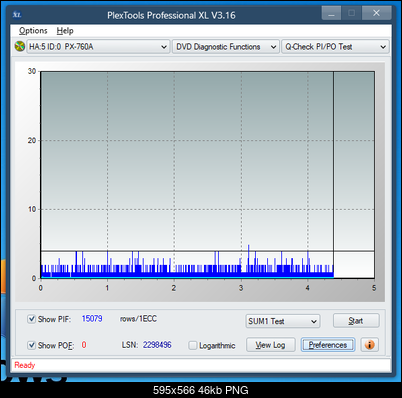Click the orange info icon button
Viewport: 402px width, 398px height.
369,344
